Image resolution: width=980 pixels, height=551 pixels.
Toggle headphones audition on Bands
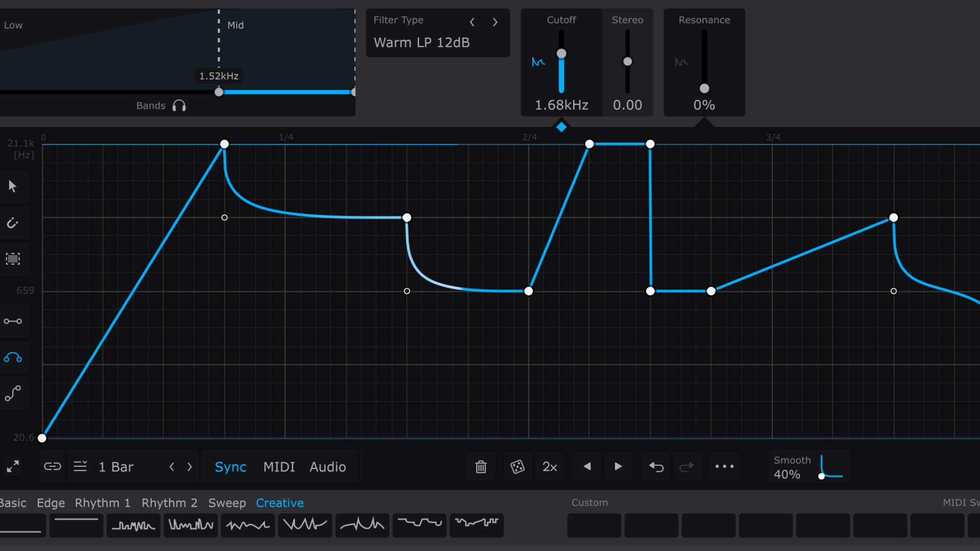tap(179, 105)
